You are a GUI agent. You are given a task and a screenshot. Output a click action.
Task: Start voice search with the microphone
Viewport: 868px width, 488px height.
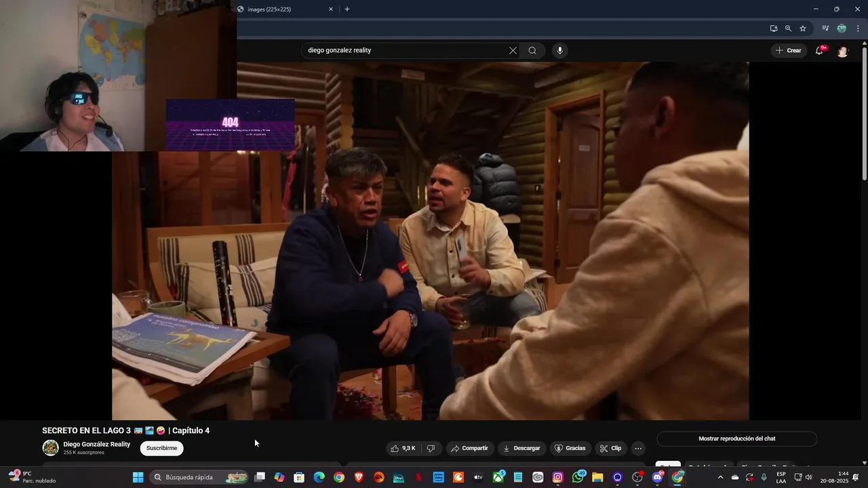559,50
